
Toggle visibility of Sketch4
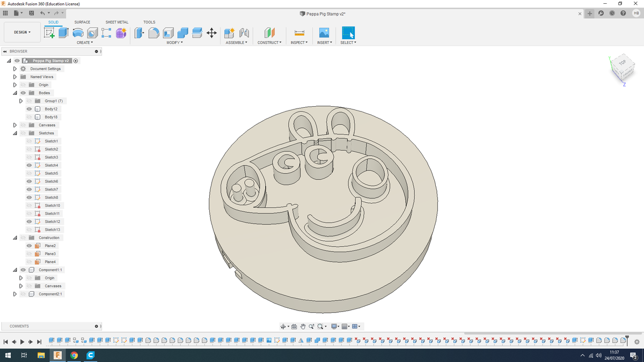pyautogui.click(x=30, y=165)
